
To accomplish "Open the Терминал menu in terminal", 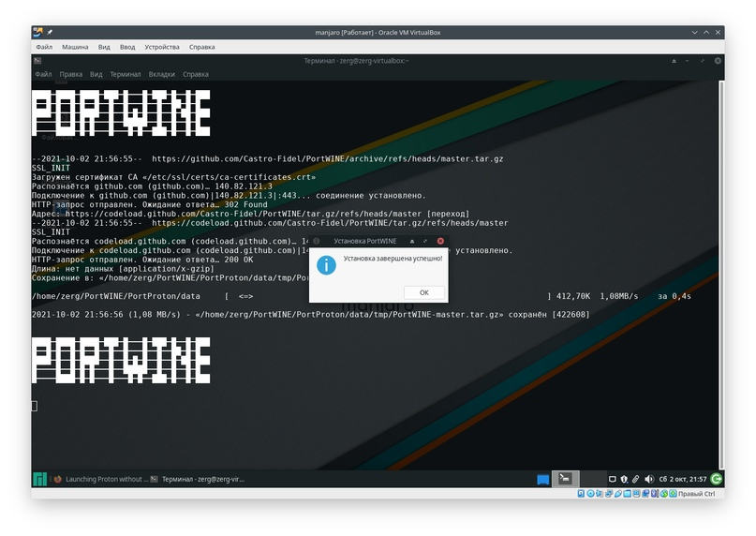I will click(126, 74).
